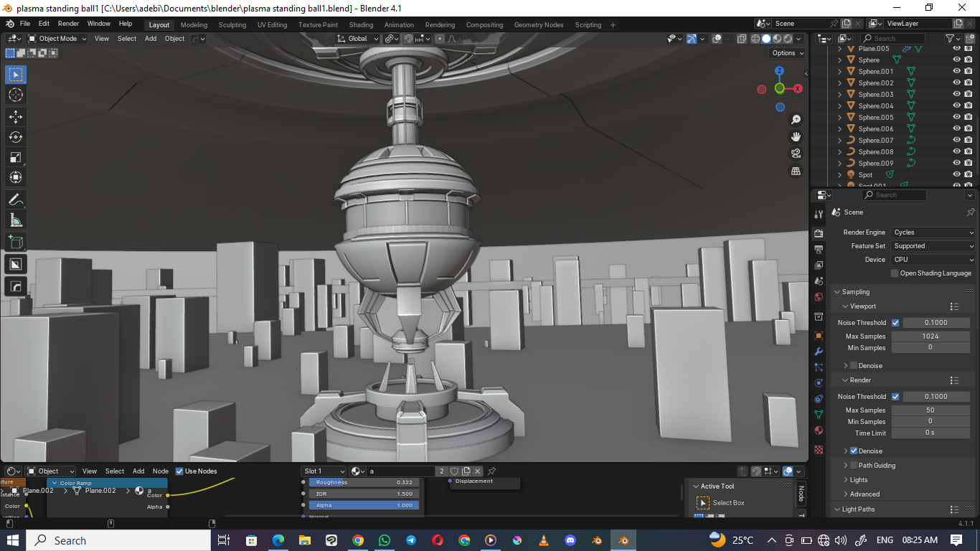
Task: Open the Modifier properties tab
Action: coord(818,352)
